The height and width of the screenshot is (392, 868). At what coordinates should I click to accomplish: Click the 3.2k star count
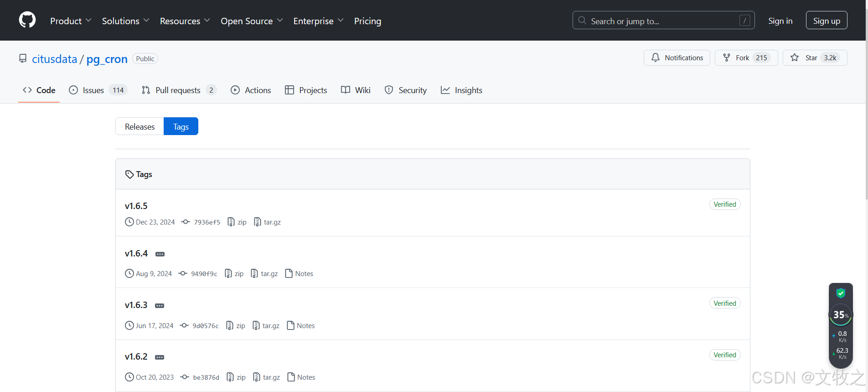[830, 57]
